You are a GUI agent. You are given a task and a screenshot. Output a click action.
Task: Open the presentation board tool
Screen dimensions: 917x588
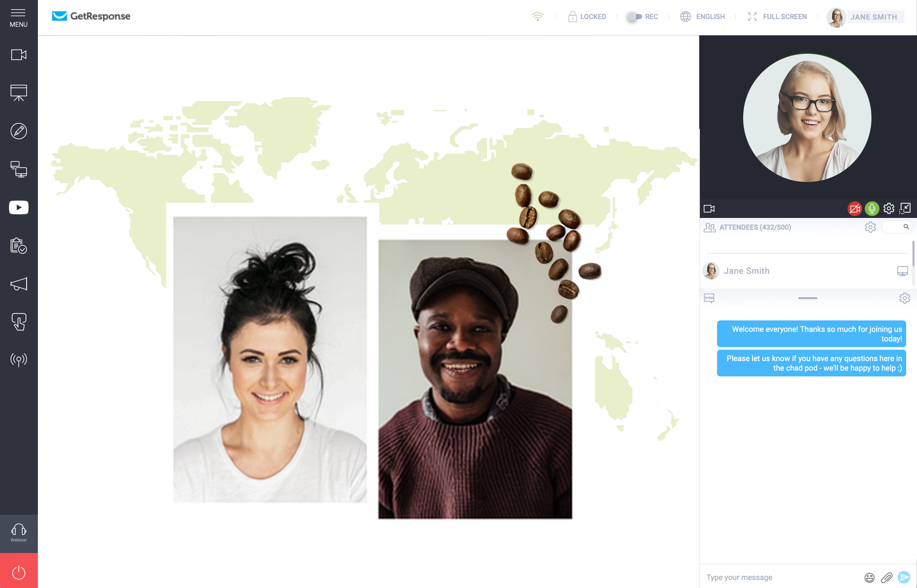coord(18,93)
